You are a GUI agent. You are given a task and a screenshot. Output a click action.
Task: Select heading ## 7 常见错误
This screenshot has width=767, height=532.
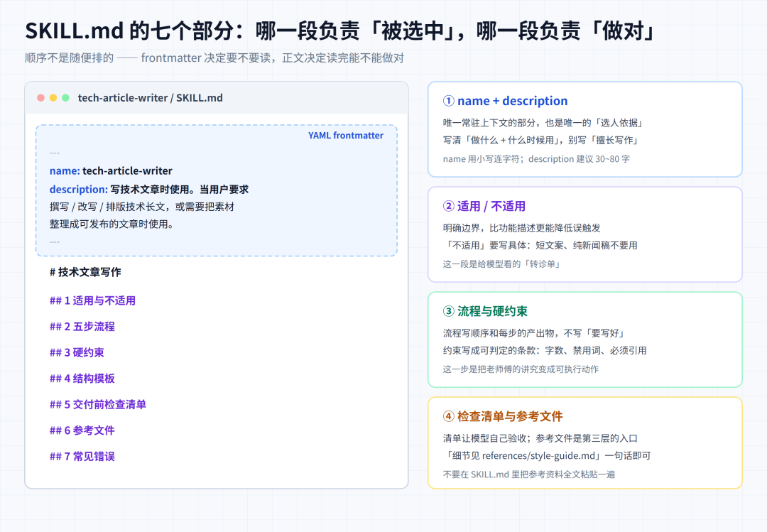(82, 456)
